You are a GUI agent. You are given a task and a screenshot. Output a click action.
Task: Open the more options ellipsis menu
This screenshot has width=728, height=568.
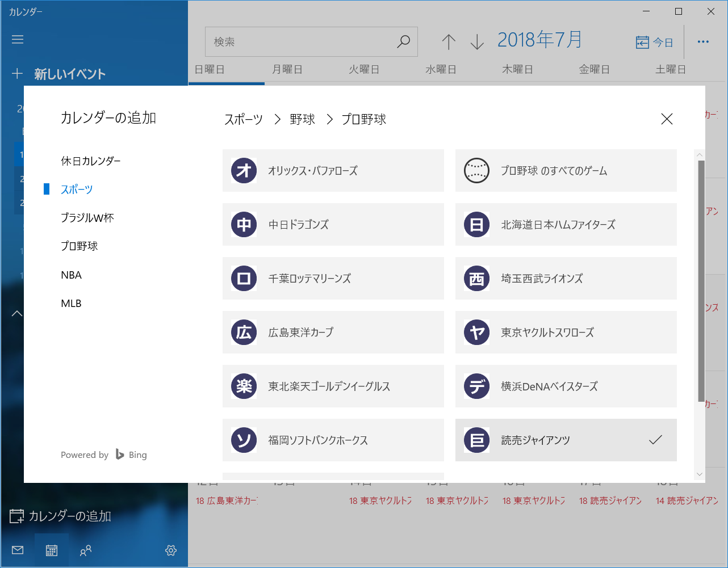(x=704, y=41)
